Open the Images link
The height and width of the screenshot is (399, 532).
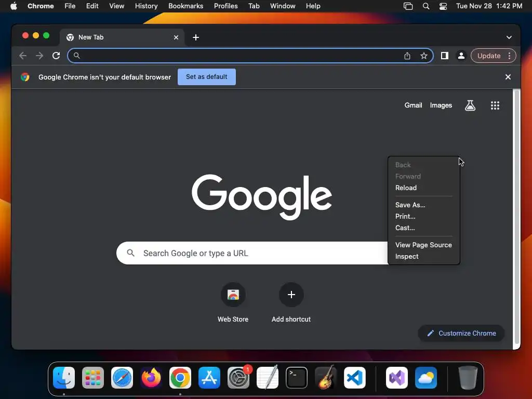pos(441,105)
